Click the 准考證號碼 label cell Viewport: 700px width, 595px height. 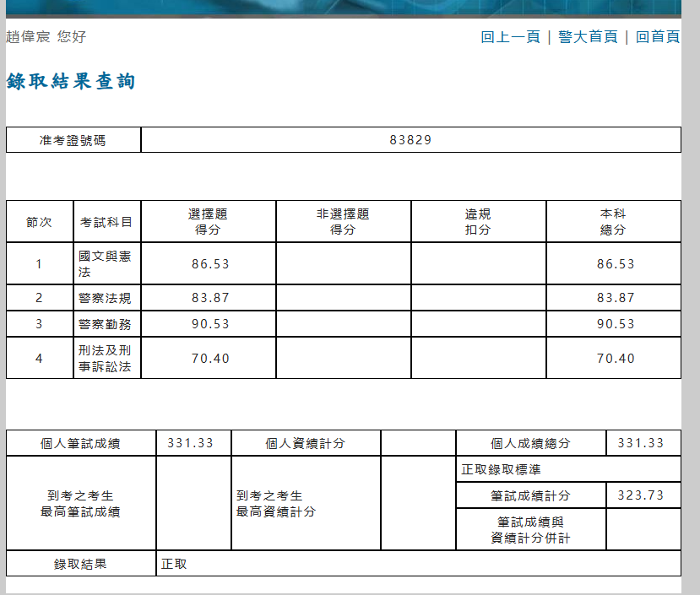coord(73,140)
